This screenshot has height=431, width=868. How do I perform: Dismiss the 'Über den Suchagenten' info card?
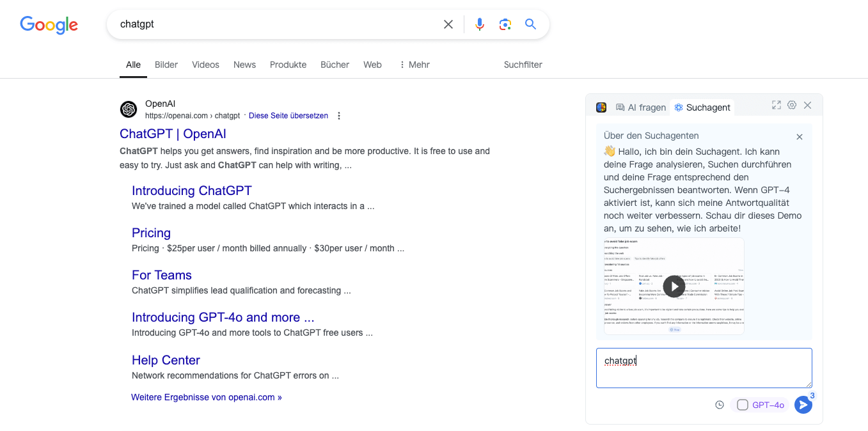pyautogui.click(x=800, y=137)
